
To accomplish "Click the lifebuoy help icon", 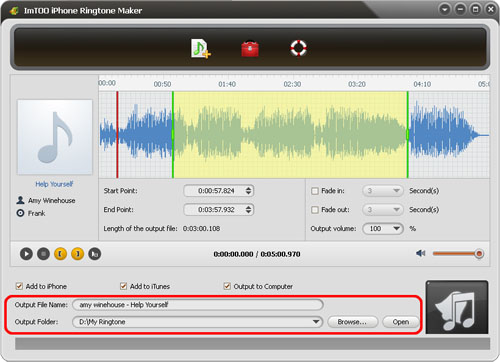I will (298, 48).
